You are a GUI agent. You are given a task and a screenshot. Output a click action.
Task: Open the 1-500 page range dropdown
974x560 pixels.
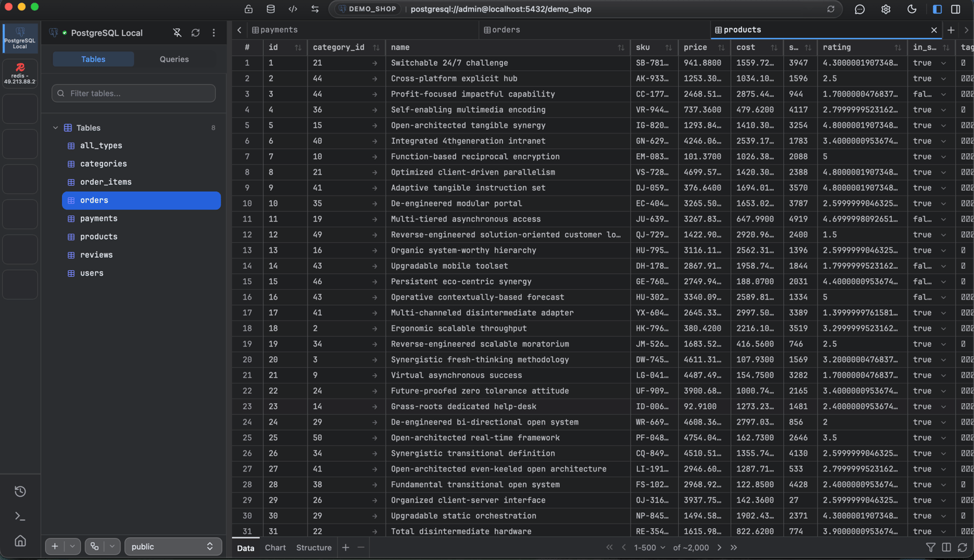pos(650,548)
